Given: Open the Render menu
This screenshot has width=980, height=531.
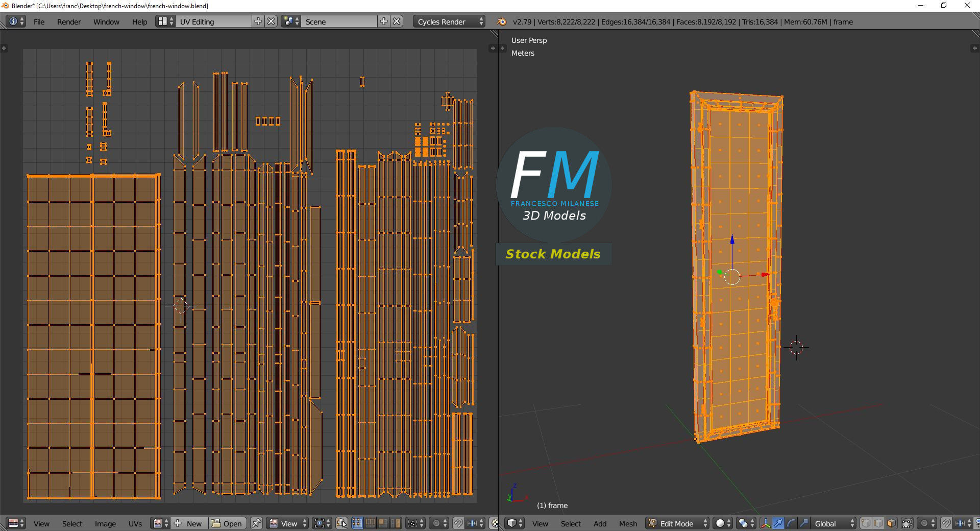Looking at the screenshot, I should point(69,21).
